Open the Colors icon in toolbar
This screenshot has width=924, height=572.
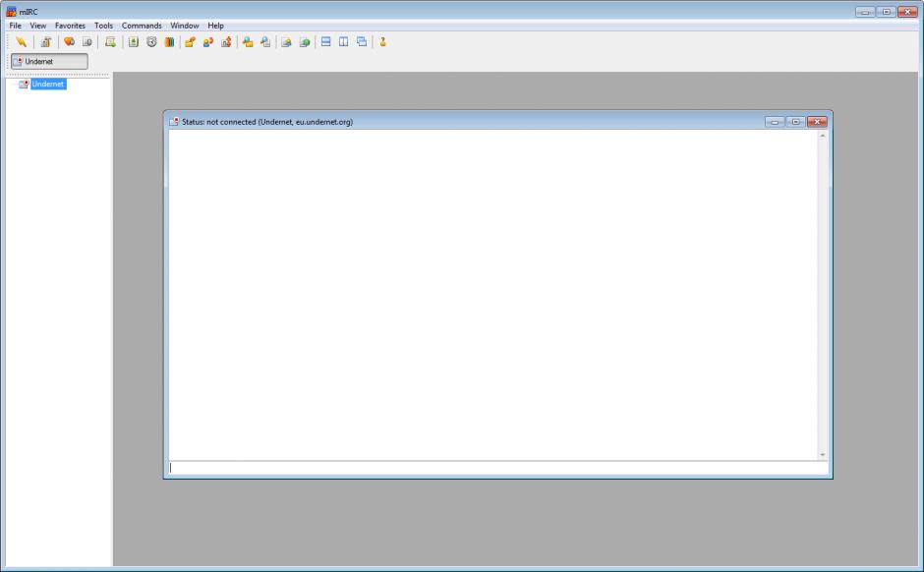tap(169, 42)
